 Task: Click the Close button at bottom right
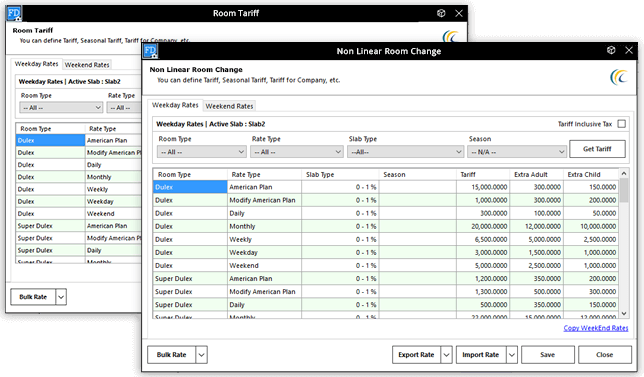coord(605,355)
